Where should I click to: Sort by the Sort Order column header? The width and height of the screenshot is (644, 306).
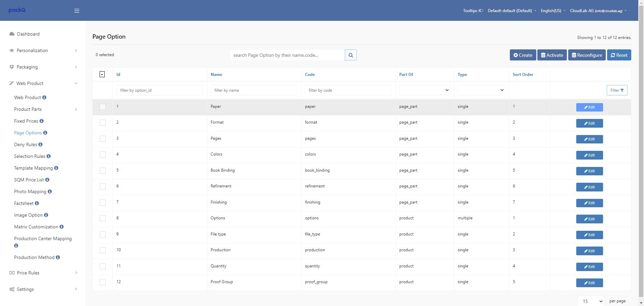tap(523, 75)
